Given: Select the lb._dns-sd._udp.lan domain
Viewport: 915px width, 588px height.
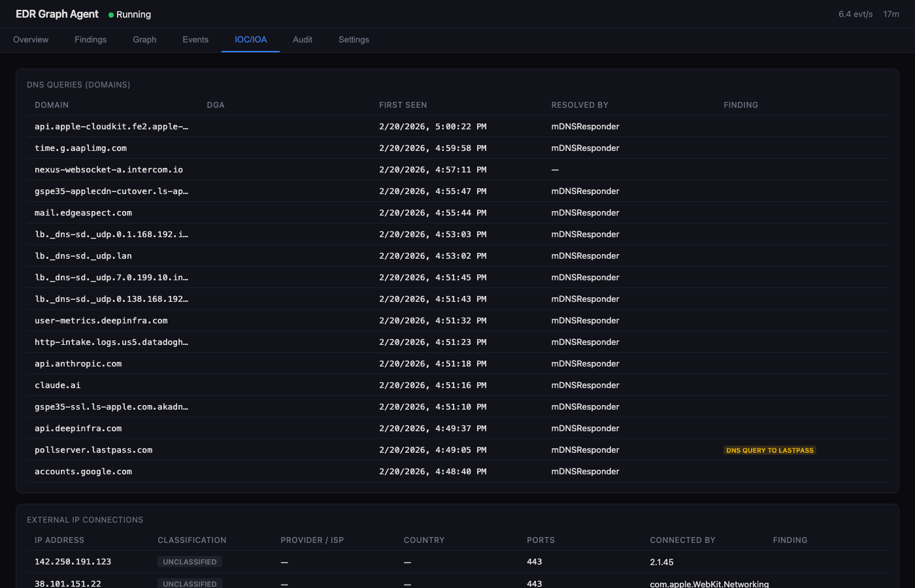Looking at the screenshot, I should click(83, 256).
